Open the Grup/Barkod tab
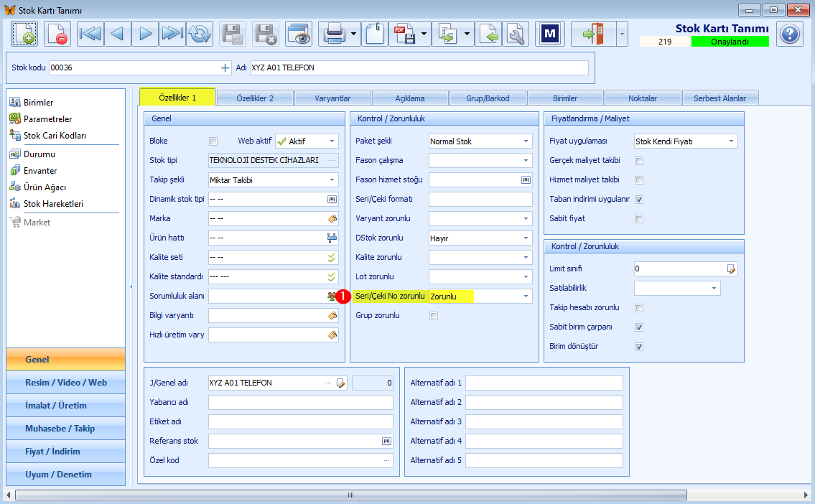Image resolution: width=815 pixels, height=504 pixels. (488, 98)
